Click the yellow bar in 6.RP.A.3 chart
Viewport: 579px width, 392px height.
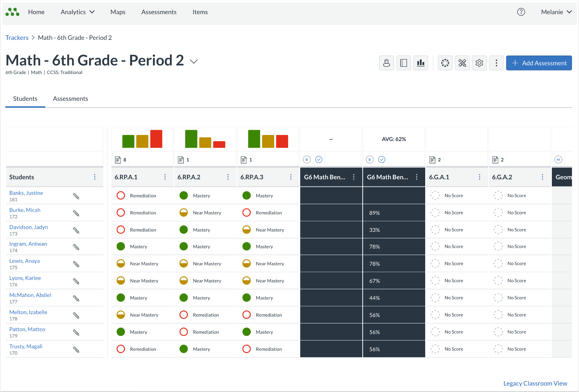point(268,141)
